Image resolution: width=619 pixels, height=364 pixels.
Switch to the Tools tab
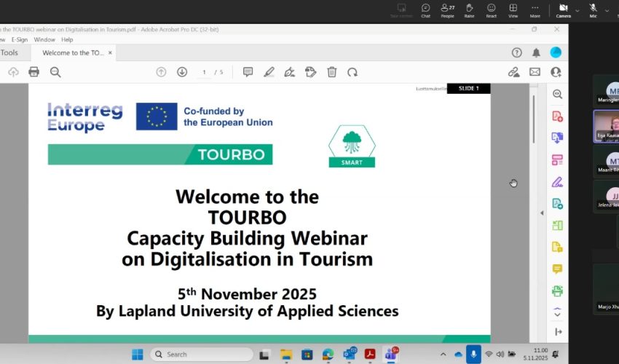pos(10,52)
